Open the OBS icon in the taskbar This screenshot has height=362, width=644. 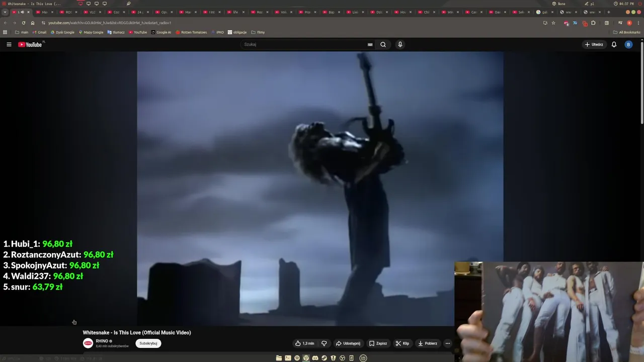(342, 358)
